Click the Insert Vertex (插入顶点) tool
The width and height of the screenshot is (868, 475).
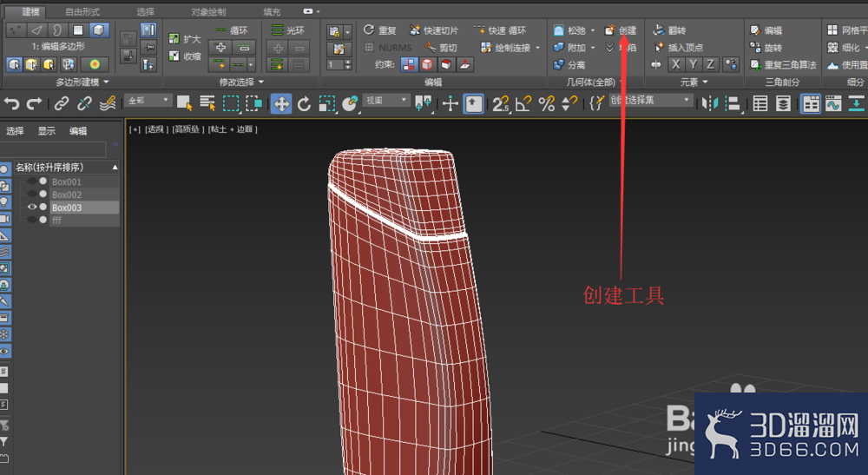(x=678, y=48)
